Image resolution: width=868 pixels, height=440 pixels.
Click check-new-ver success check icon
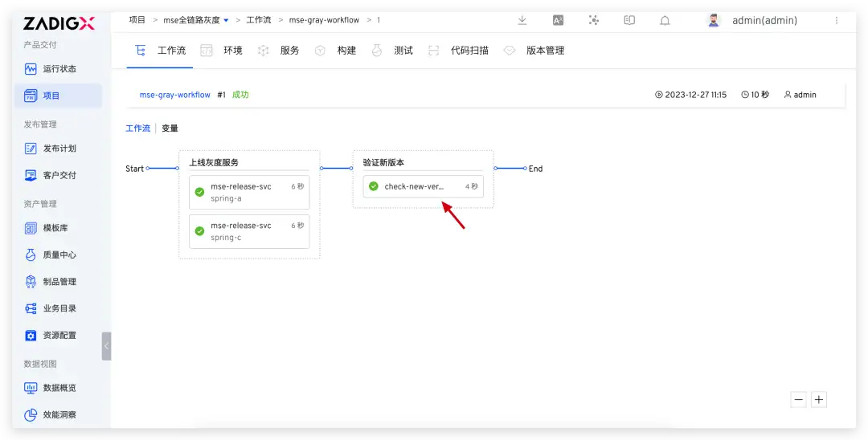pyautogui.click(x=374, y=186)
